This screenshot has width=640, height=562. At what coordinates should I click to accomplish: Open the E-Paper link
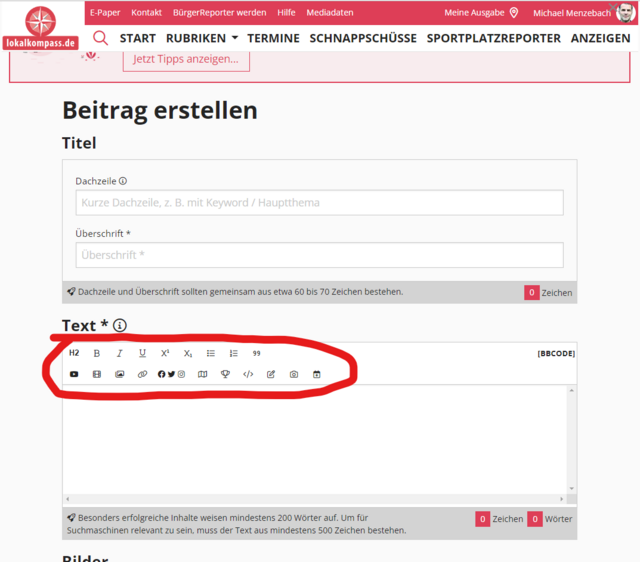pos(105,13)
